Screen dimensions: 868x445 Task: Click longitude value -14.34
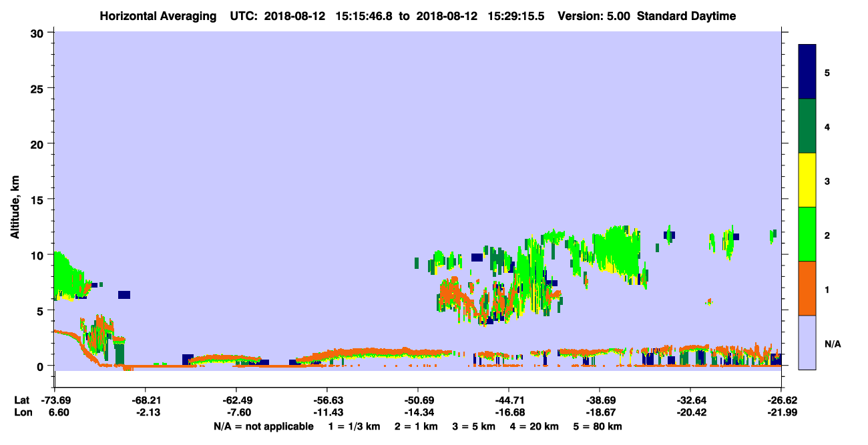point(417,412)
